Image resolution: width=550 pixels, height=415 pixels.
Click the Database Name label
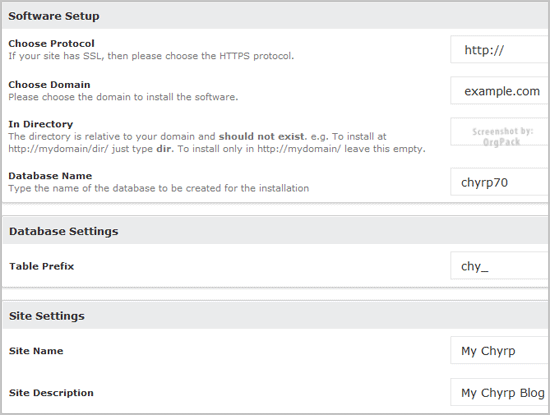50,176
